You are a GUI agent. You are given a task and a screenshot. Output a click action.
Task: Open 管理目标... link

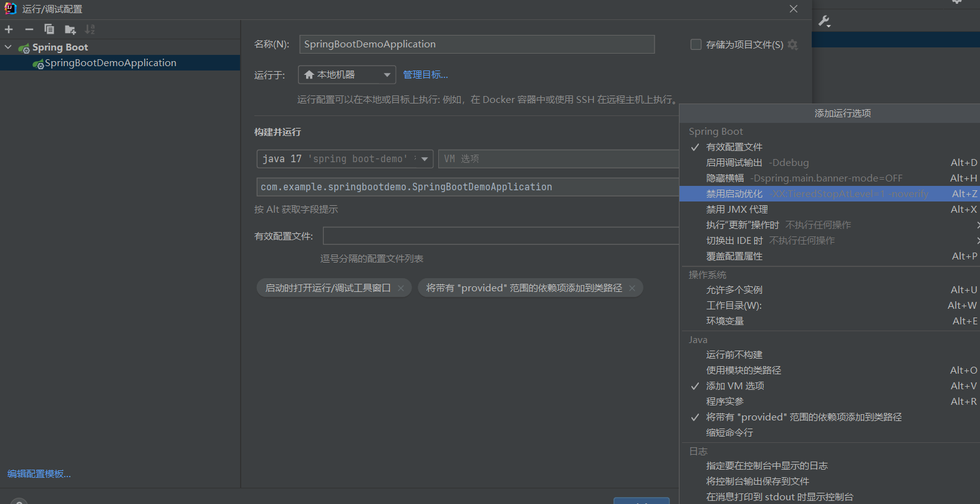pos(426,75)
